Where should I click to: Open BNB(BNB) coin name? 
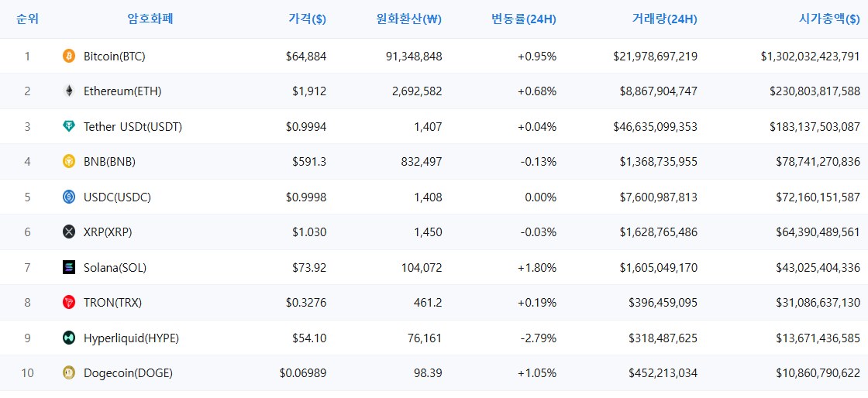(x=109, y=161)
